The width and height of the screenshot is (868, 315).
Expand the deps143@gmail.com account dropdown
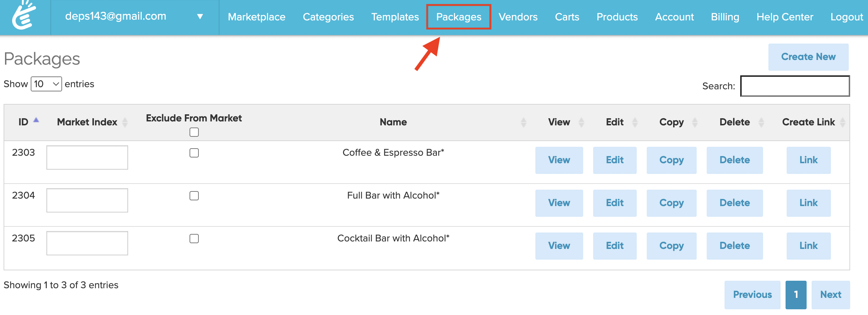coord(200,17)
